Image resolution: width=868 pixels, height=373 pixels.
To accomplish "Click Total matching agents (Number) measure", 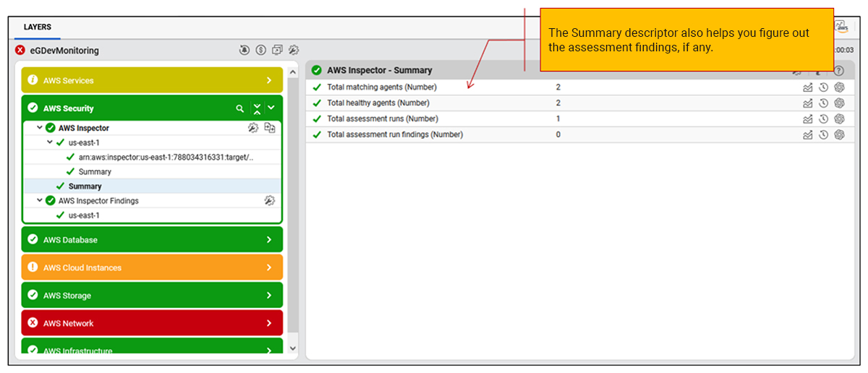I will (x=382, y=87).
